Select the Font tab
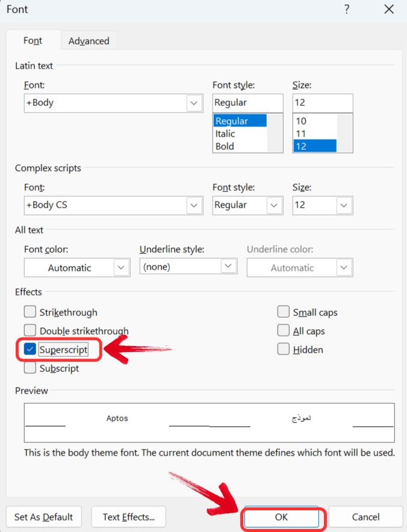 coord(33,40)
